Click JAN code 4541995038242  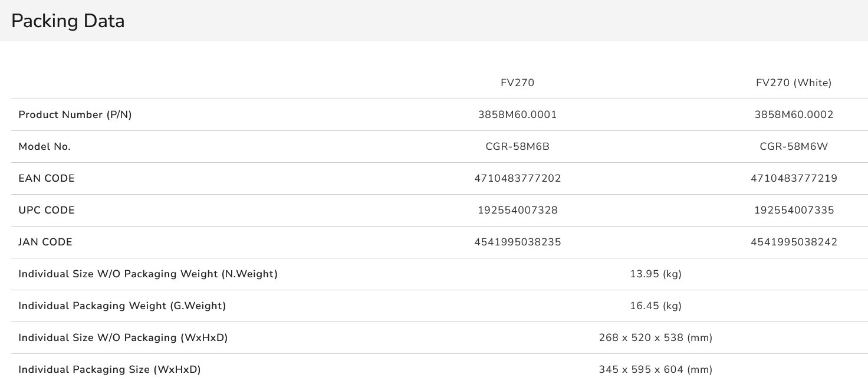[x=794, y=242]
